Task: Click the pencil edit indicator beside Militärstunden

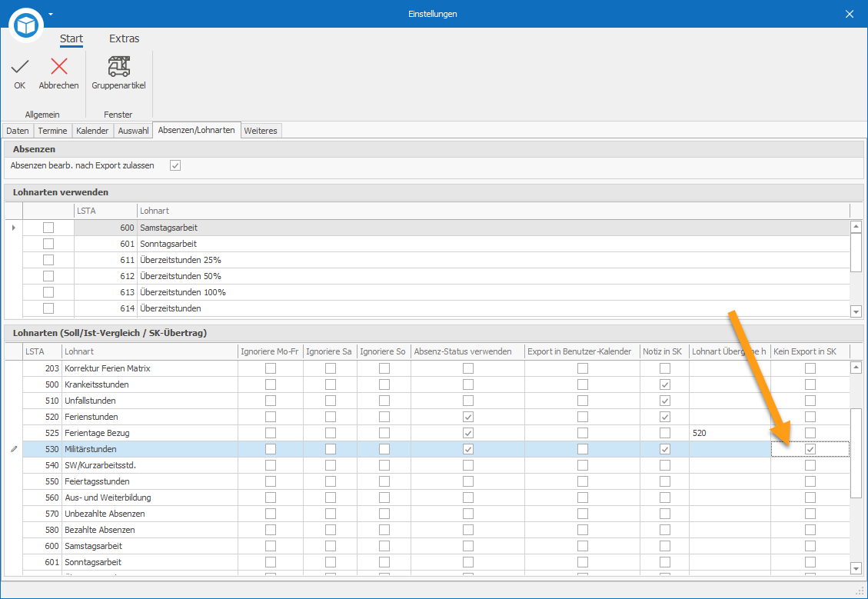Action: 14,449
